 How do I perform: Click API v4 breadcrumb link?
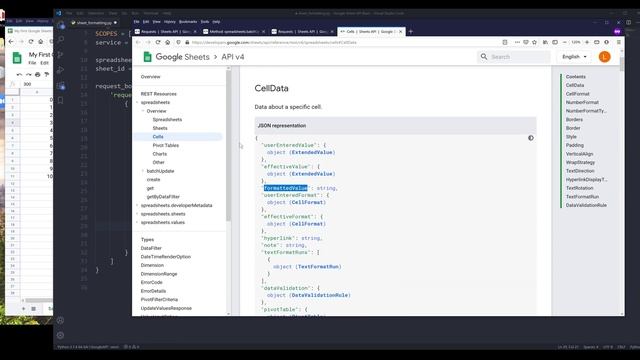(x=233, y=57)
